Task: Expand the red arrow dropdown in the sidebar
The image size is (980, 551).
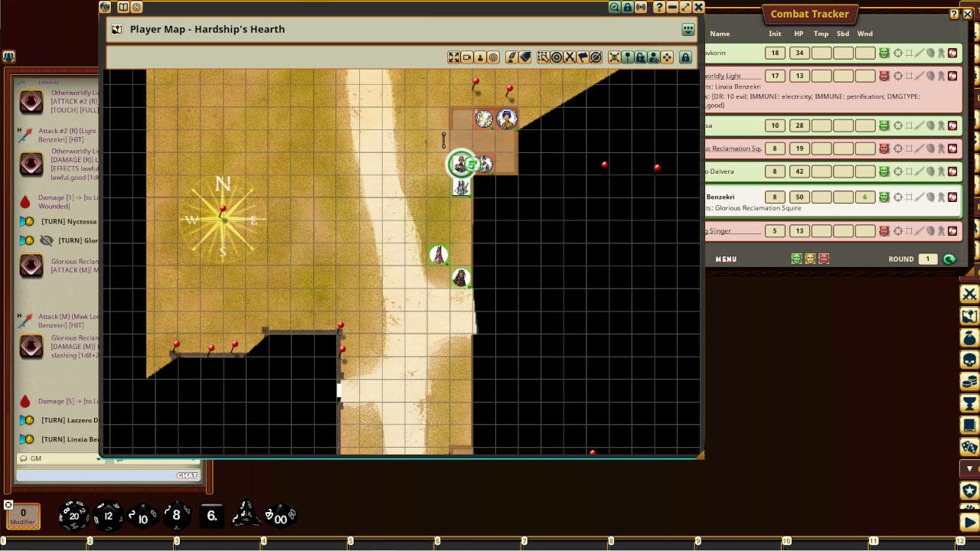Action: tap(968, 468)
